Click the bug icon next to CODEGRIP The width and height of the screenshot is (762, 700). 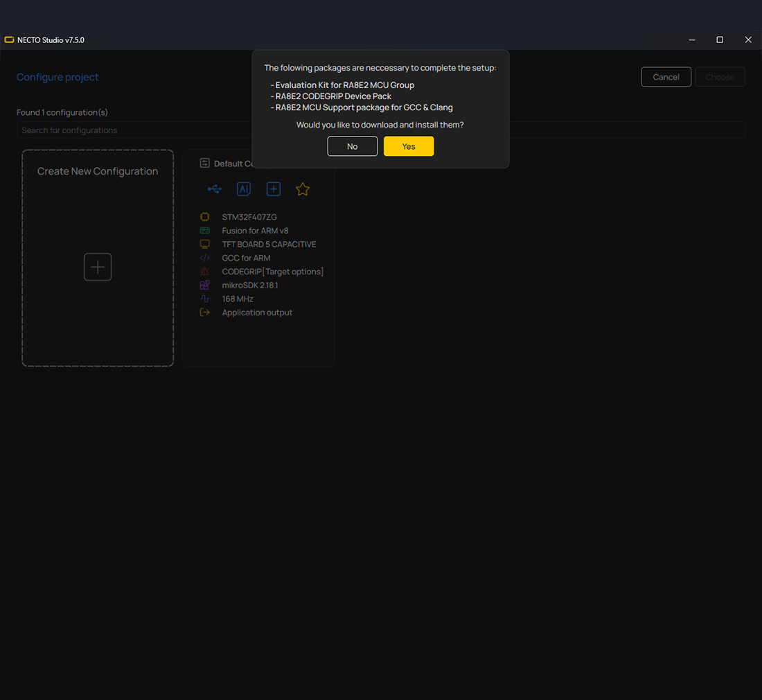point(205,271)
